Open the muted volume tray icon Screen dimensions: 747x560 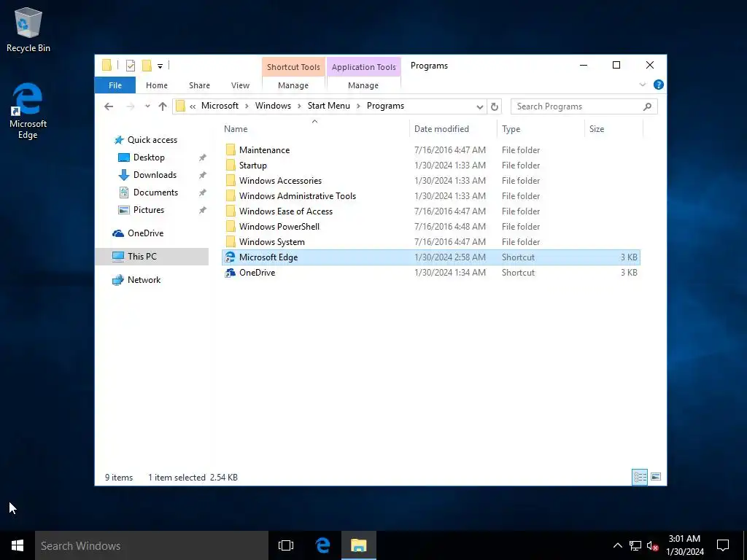coord(653,545)
